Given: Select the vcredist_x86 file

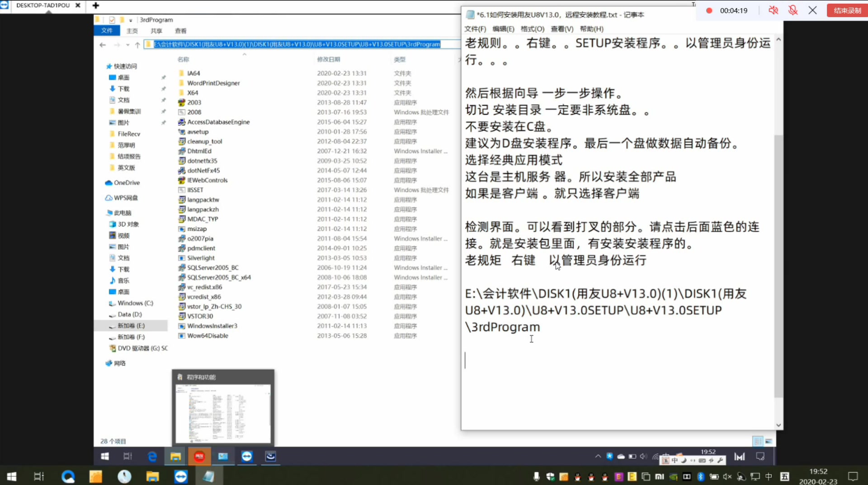Looking at the screenshot, I should [x=203, y=297].
